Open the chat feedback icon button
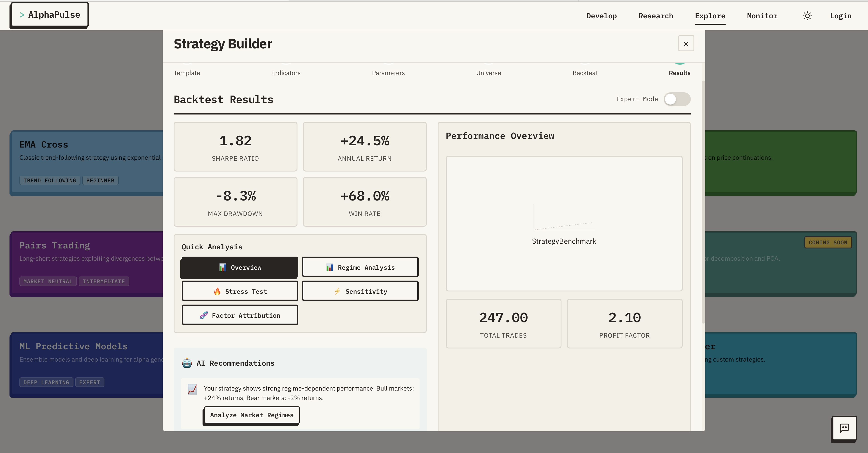 (x=844, y=428)
